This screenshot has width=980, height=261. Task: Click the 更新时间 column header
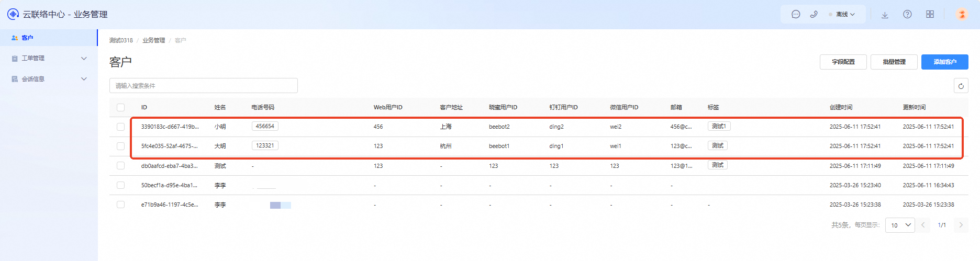(x=914, y=107)
